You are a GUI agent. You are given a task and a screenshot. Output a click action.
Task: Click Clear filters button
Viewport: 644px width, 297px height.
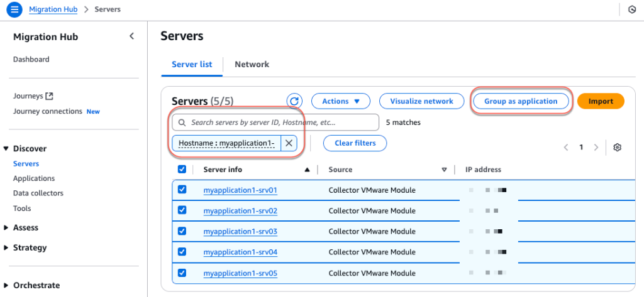point(355,143)
